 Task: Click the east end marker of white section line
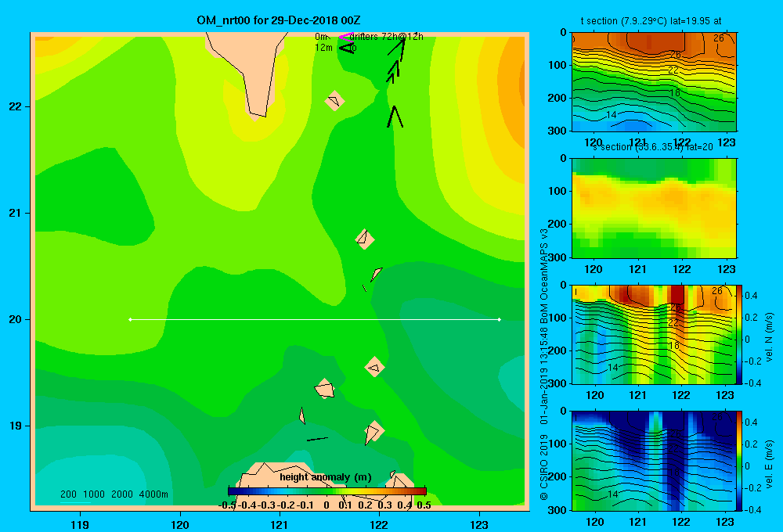pyautogui.click(x=500, y=319)
